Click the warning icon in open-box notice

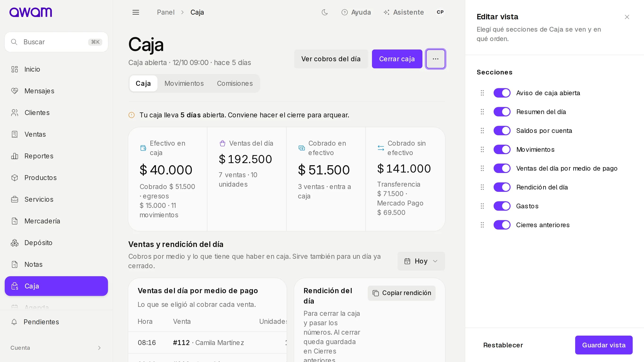[132, 115]
